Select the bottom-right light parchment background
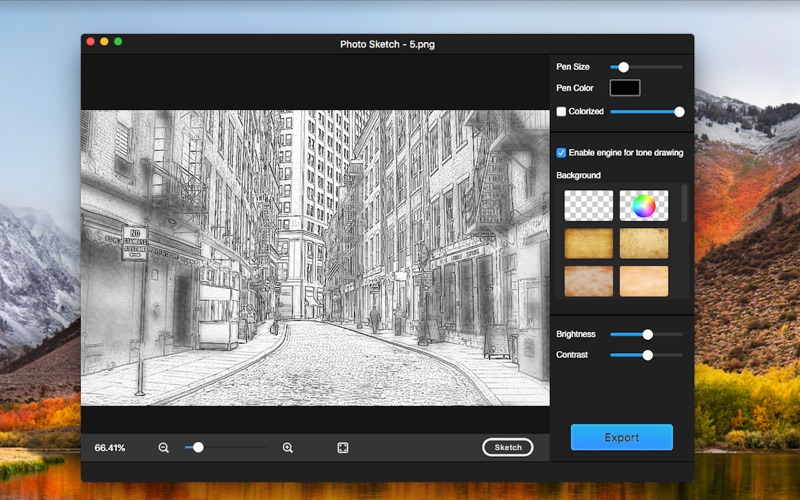The height and width of the screenshot is (500, 800). (x=643, y=281)
